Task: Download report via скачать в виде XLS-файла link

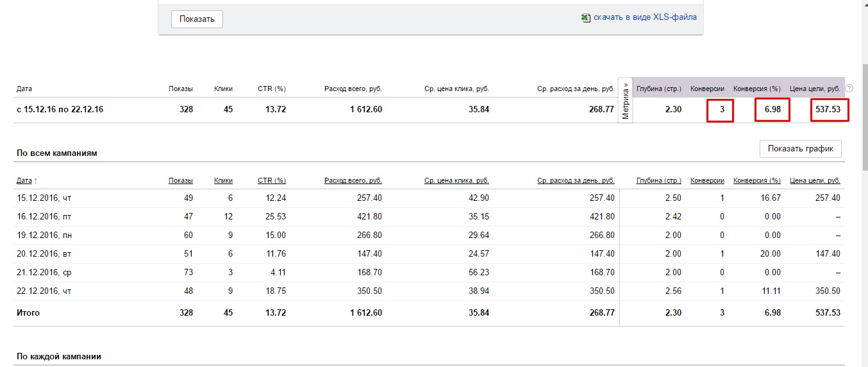Action: pos(644,18)
